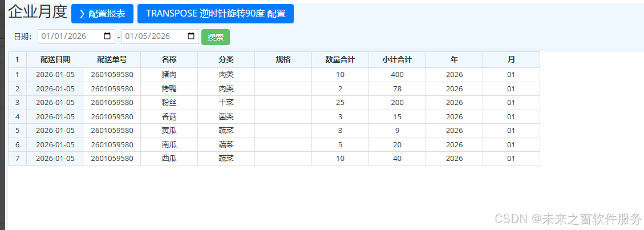The height and width of the screenshot is (230, 644).
Task: Select the 西瓜 name cell
Action: (x=169, y=159)
